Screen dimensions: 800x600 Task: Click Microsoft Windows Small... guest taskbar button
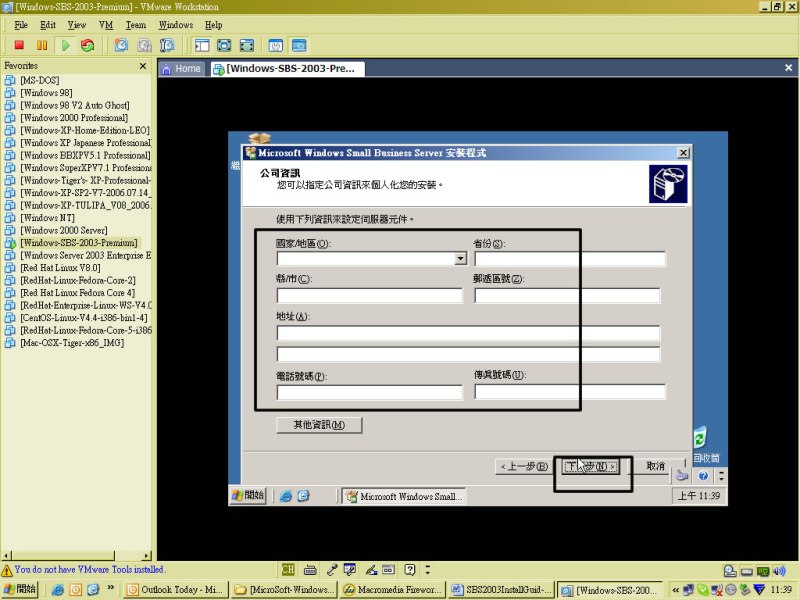coord(404,496)
